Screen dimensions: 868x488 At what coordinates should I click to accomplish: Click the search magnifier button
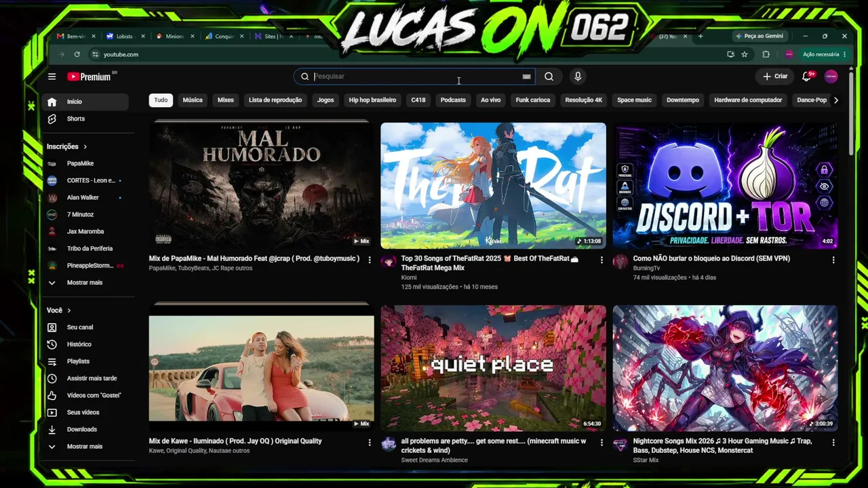(549, 77)
